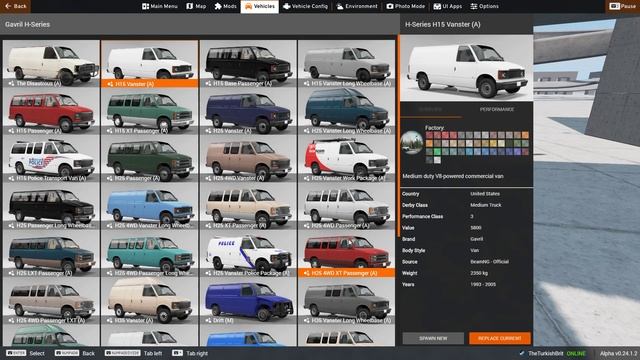Choose light blue H25 4WD Vanster Long Wheelbase
640x360 pixels.
coord(149,206)
